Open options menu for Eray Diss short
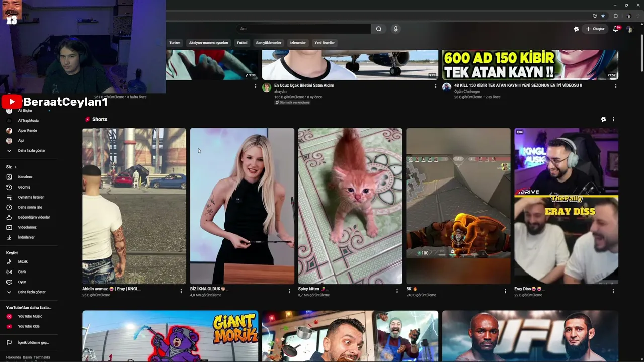This screenshot has height=362, width=644. pyautogui.click(x=613, y=291)
